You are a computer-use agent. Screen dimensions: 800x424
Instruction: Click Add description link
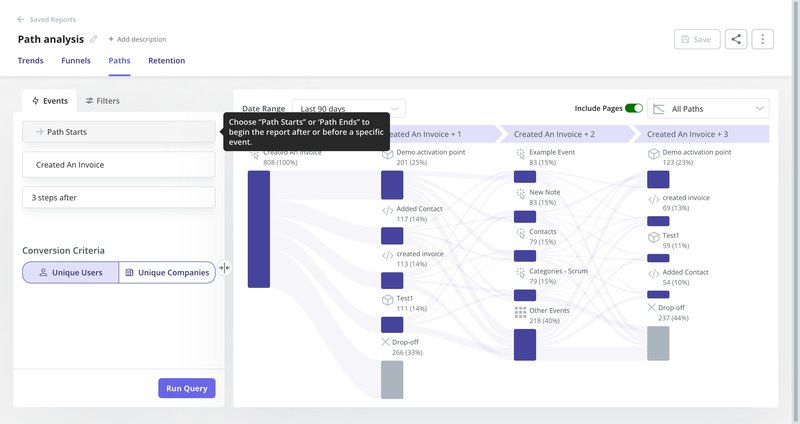tap(137, 39)
